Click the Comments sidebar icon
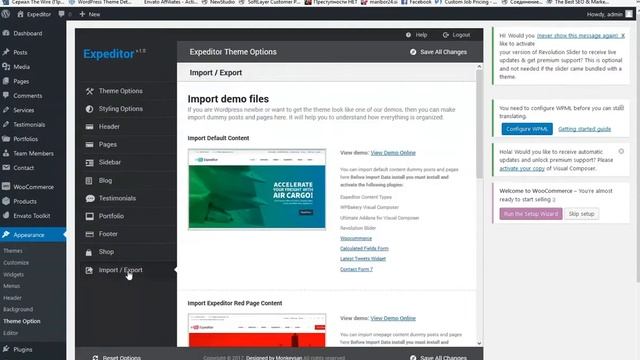Screen dimensions: 640x360 6,96
